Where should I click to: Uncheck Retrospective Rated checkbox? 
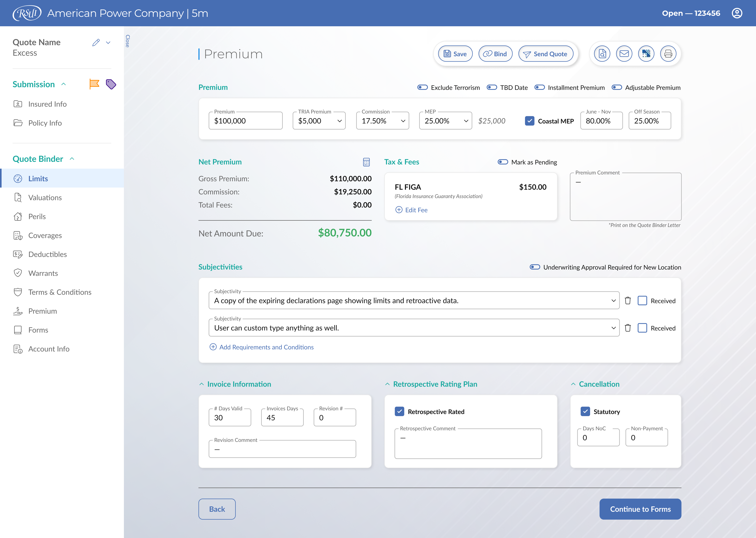pos(400,411)
